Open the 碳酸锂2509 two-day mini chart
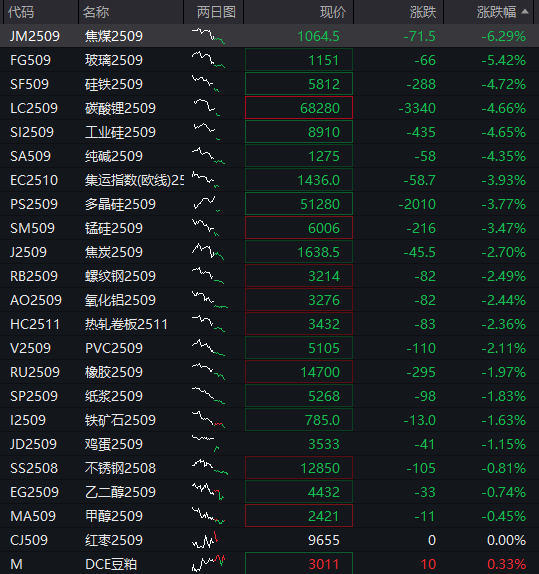Image resolution: width=539 pixels, height=574 pixels. click(207, 108)
